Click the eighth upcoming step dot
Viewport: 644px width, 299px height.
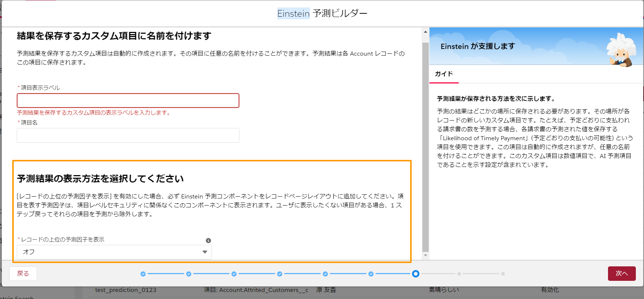[x=459, y=274]
